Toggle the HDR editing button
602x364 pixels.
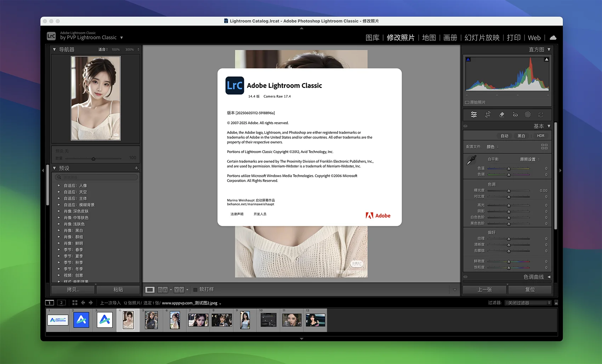tap(541, 136)
